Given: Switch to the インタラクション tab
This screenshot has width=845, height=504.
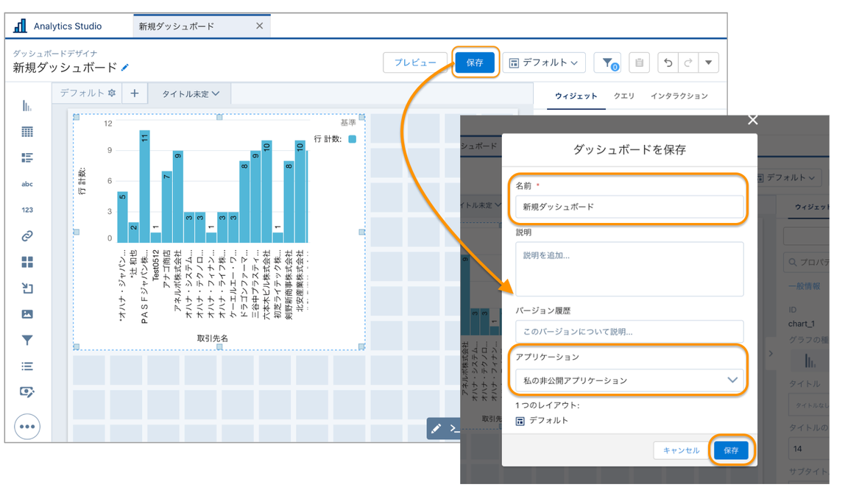Looking at the screenshot, I should coord(679,96).
